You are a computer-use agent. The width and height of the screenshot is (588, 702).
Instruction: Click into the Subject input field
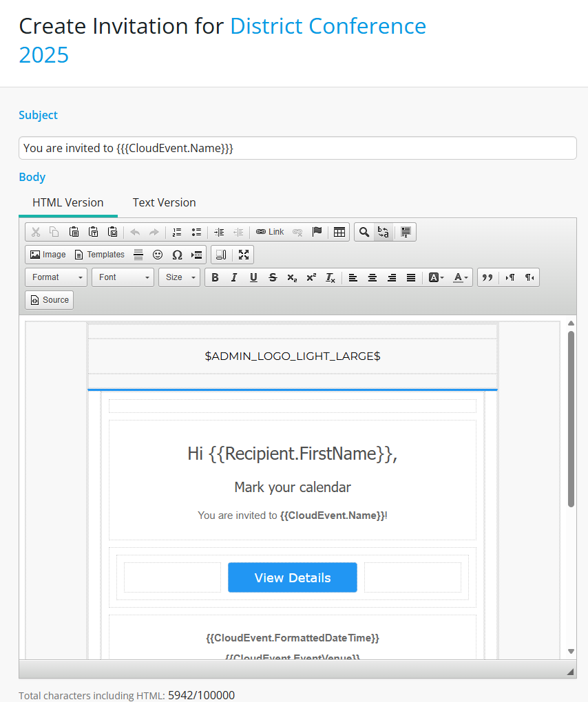click(297, 148)
